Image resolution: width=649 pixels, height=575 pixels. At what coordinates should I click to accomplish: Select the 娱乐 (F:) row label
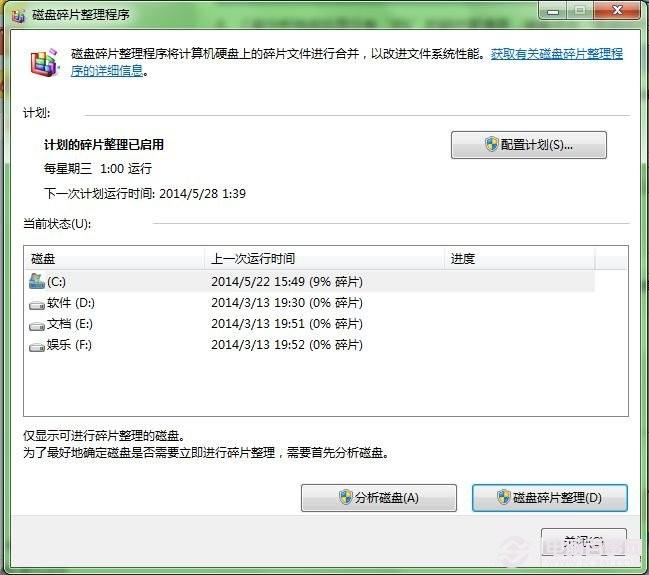pyautogui.click(x=69, y=344)
